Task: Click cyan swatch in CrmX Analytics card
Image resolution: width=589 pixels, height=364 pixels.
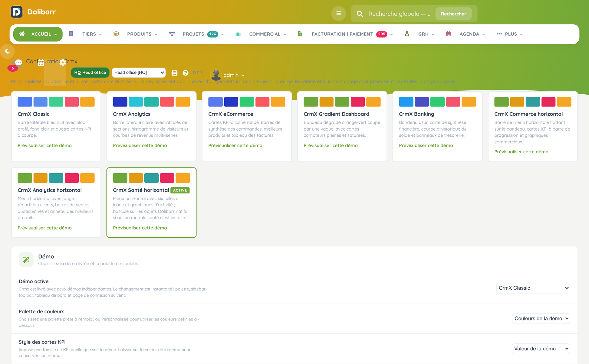Action: pos(136,102)
